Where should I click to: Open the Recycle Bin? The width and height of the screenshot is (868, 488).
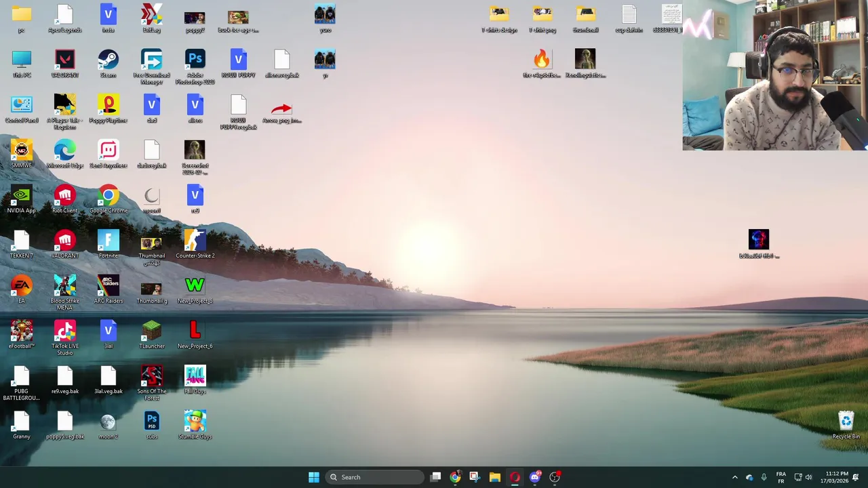point(846,426)
